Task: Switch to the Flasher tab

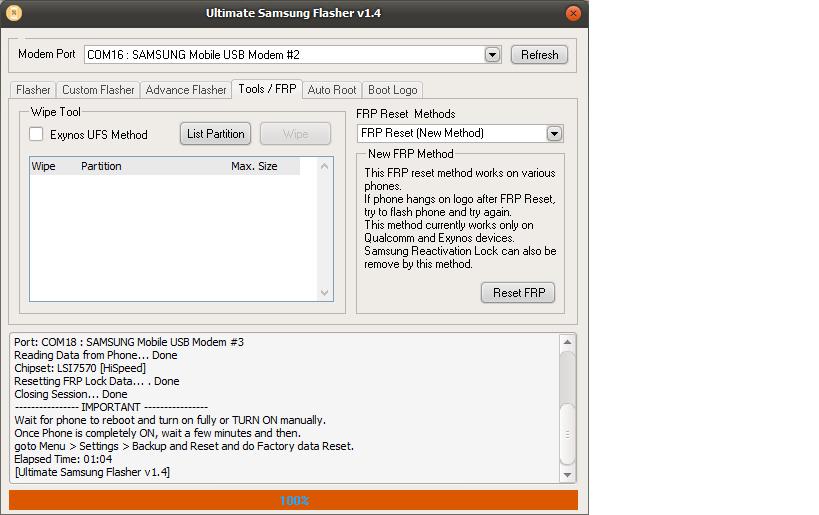Action: [33, 90]
